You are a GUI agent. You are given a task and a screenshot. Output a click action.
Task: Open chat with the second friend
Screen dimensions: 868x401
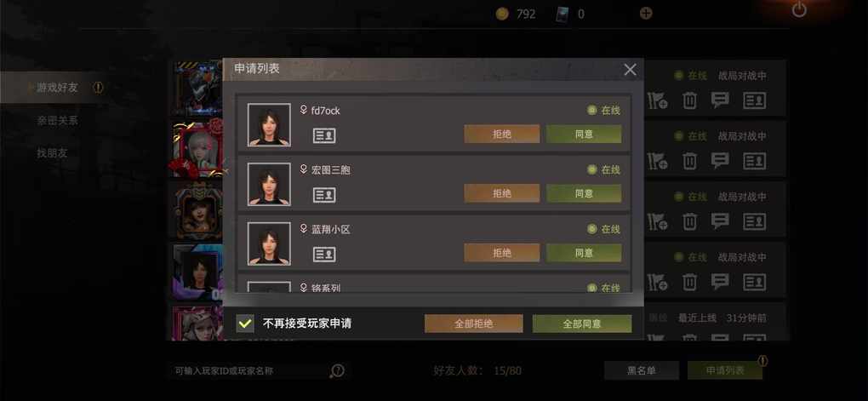click(720, 161)
